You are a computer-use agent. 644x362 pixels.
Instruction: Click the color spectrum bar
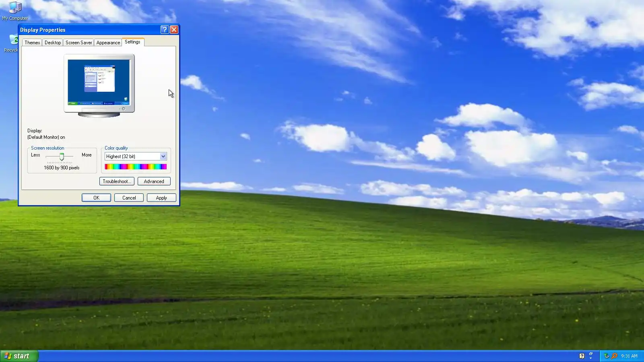(136, 167)
